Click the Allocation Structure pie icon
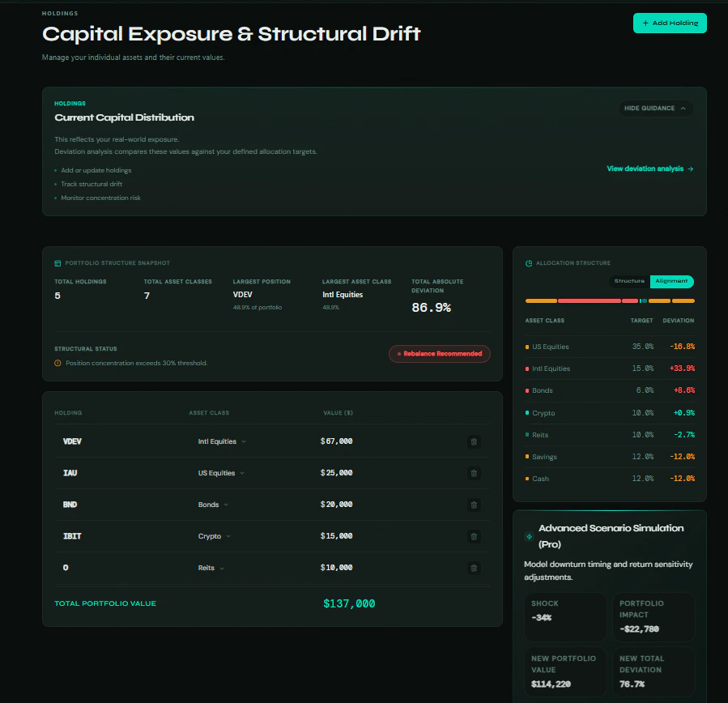Screen dimensions: 728x703 click(528, 263)
